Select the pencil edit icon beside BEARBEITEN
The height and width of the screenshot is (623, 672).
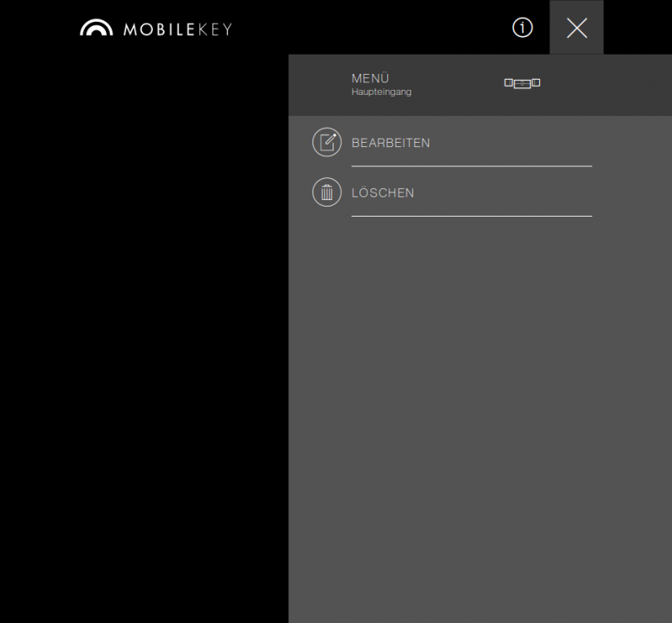327,142
